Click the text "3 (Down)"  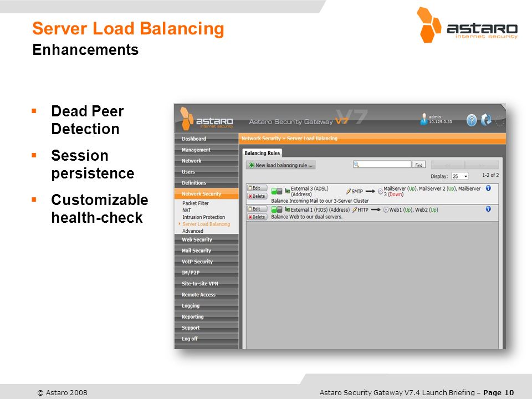click(x=393, y=195)
